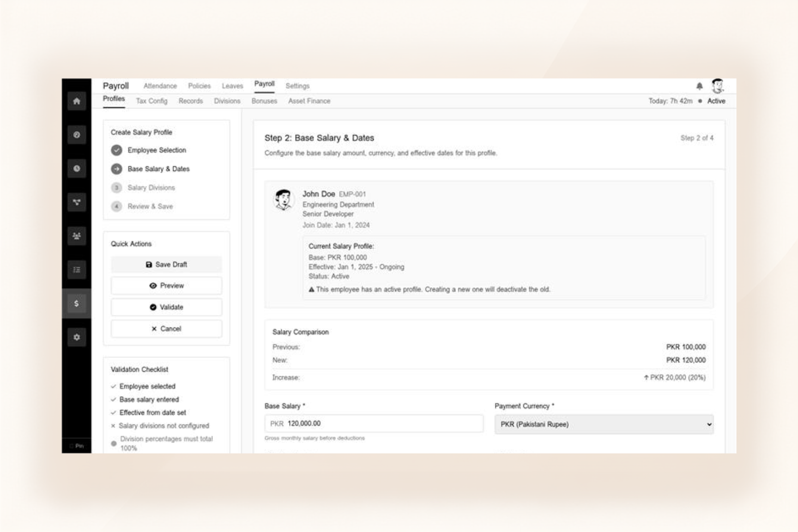
Task: Open the Payment Currency dropdown
Action: click(604, 424)
